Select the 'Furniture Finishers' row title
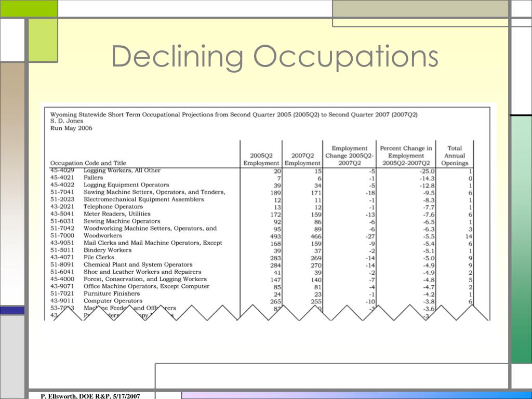The width and height of the screenshot is (532, 399). click(112, 294)
